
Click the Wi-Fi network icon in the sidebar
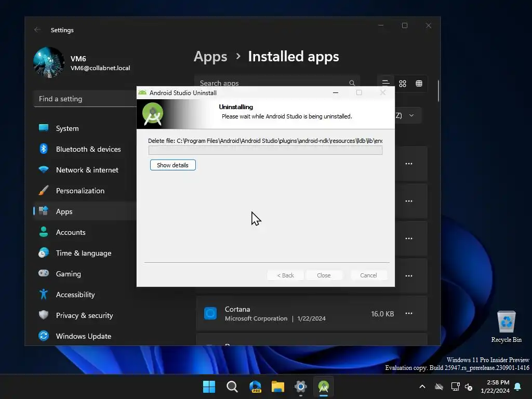click(44, 169)
